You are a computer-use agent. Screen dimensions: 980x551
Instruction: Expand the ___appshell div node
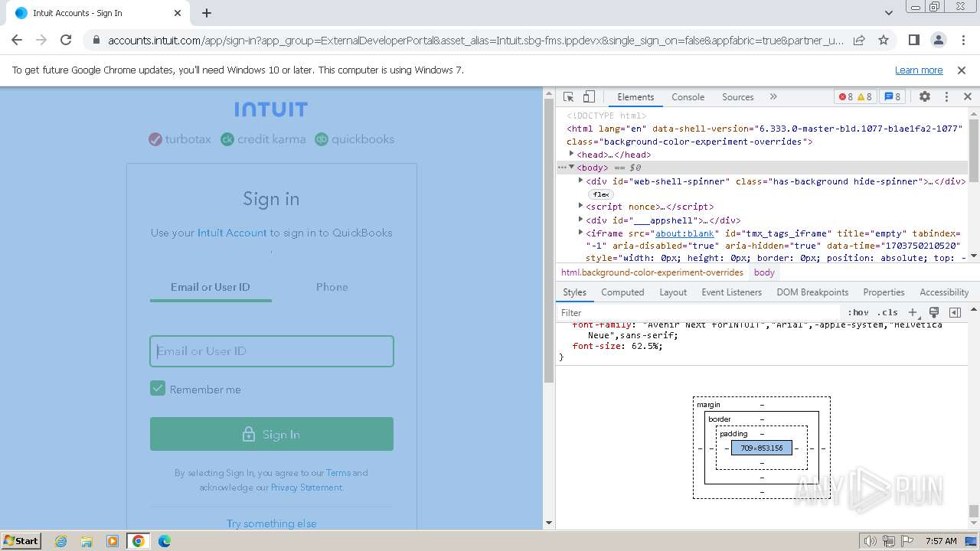581,220
